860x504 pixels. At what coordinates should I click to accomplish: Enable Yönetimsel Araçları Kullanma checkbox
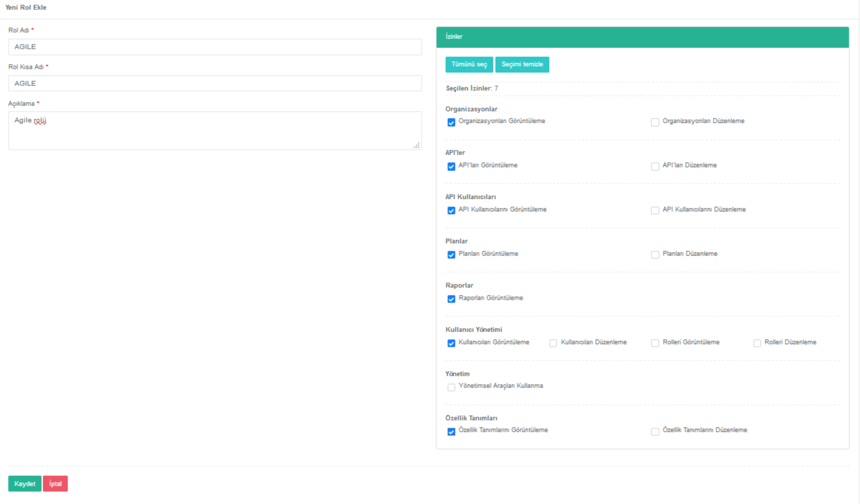tap(451, 388)
